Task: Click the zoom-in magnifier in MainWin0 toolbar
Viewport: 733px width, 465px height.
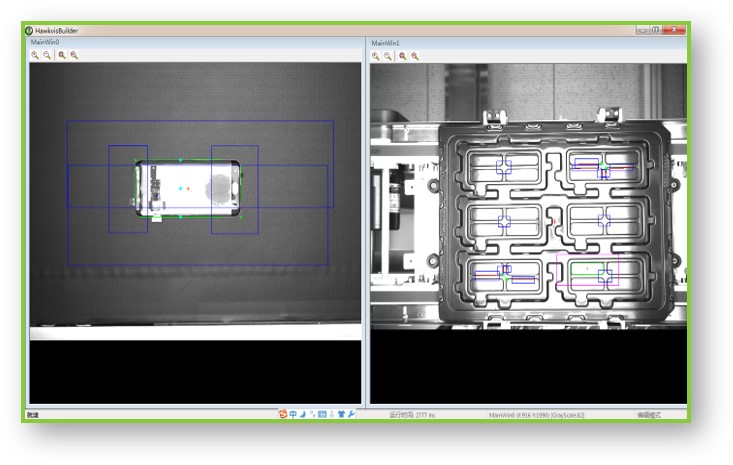Action: click(x=35, y=55)
